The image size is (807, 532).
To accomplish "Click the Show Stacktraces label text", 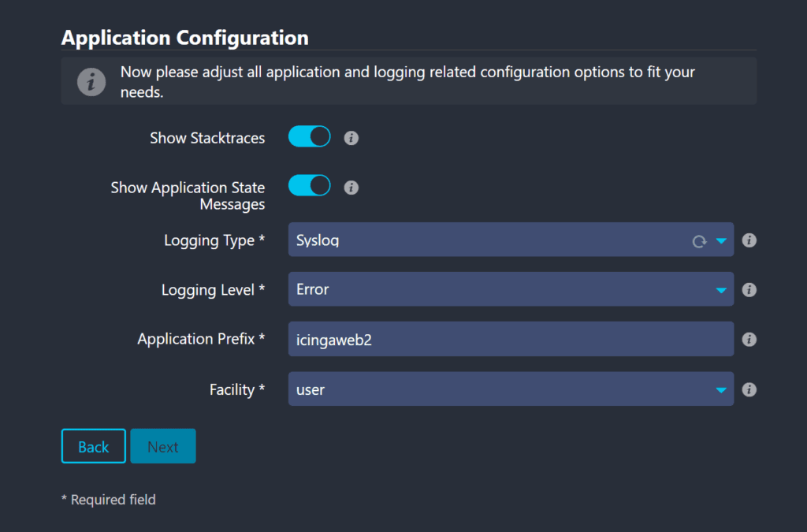I will pos(207,138).
